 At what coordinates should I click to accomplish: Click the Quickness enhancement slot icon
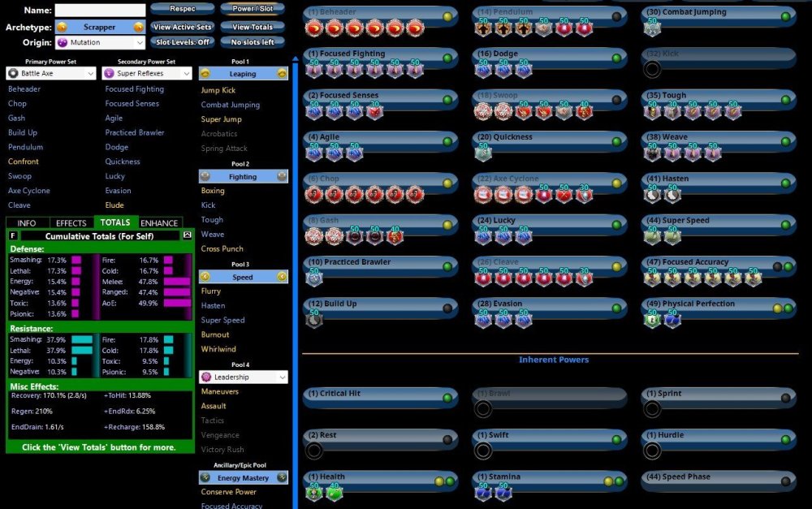(483, 153)
